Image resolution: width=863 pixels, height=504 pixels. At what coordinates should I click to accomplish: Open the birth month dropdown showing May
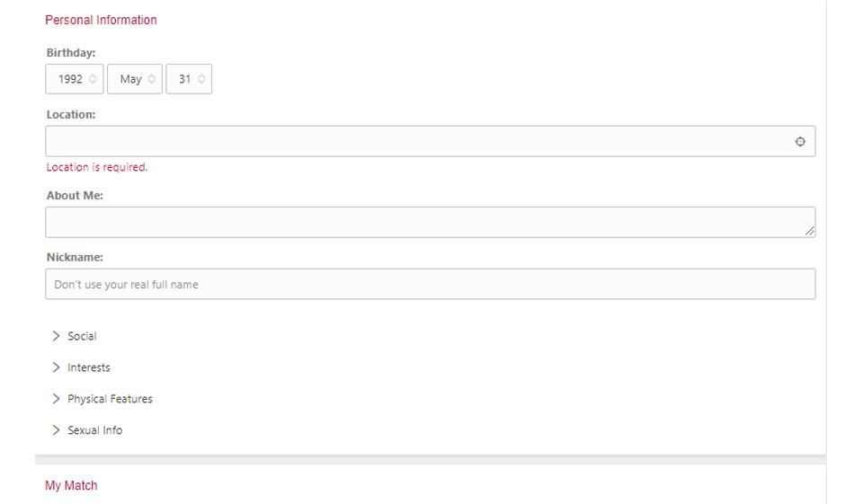pos(130,79)
